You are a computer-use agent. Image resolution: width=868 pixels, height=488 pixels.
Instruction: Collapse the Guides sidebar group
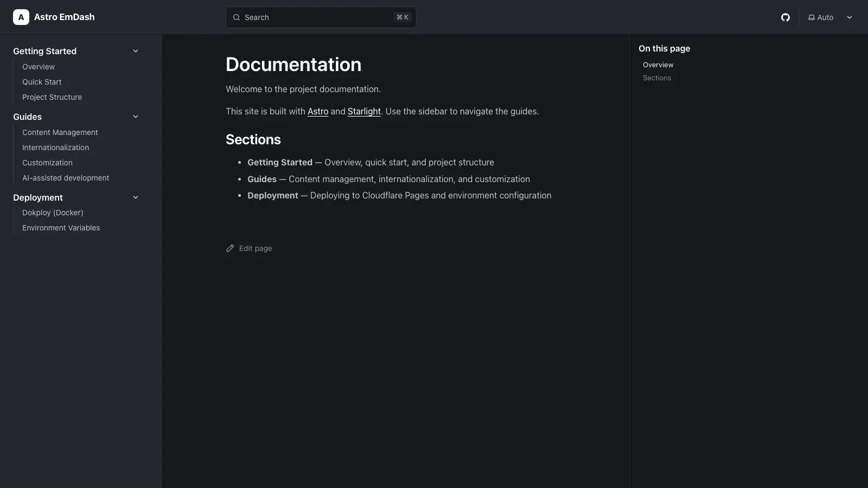(136, 117)
